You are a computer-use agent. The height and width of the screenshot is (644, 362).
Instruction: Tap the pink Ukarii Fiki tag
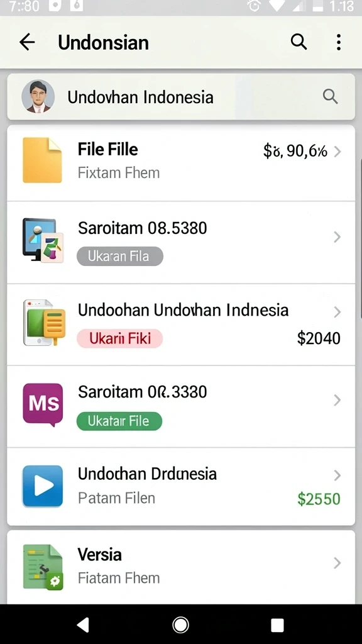click(120, 338)
